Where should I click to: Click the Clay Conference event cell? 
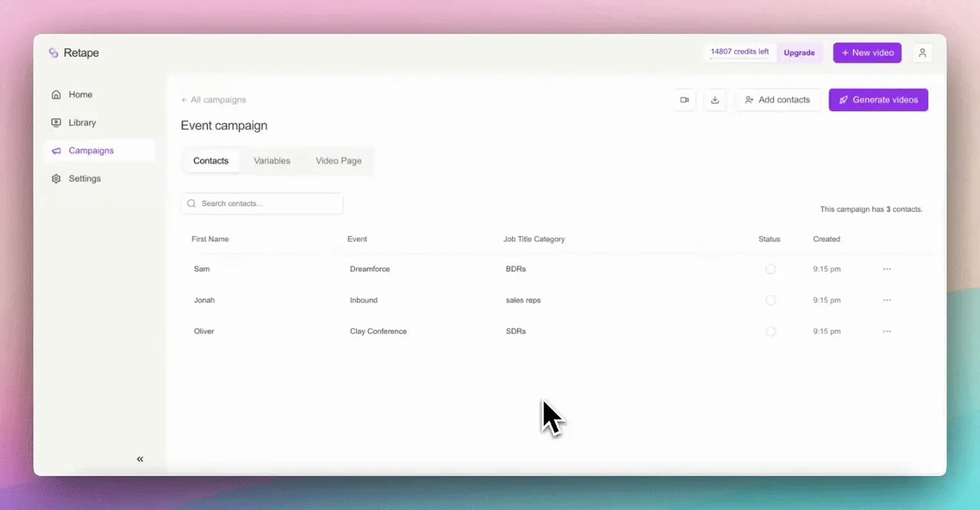(x=378, y=332)
